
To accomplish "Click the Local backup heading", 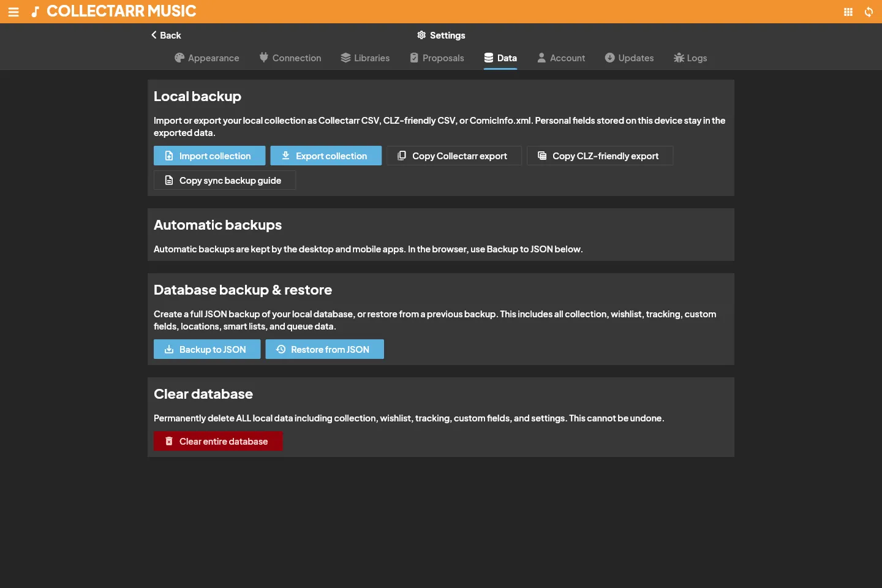I will pos(197,96).
